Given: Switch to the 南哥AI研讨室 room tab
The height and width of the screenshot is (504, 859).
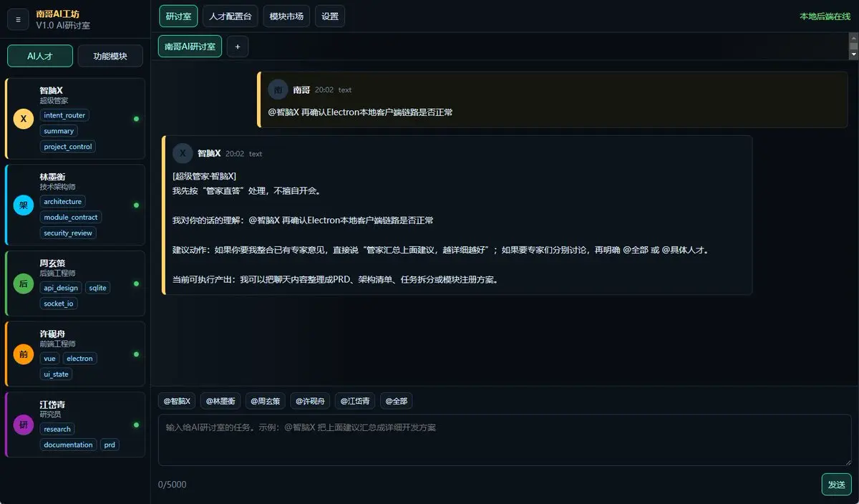Looking at the screenshot, I should pyautogui.click(x=190, y=46).
